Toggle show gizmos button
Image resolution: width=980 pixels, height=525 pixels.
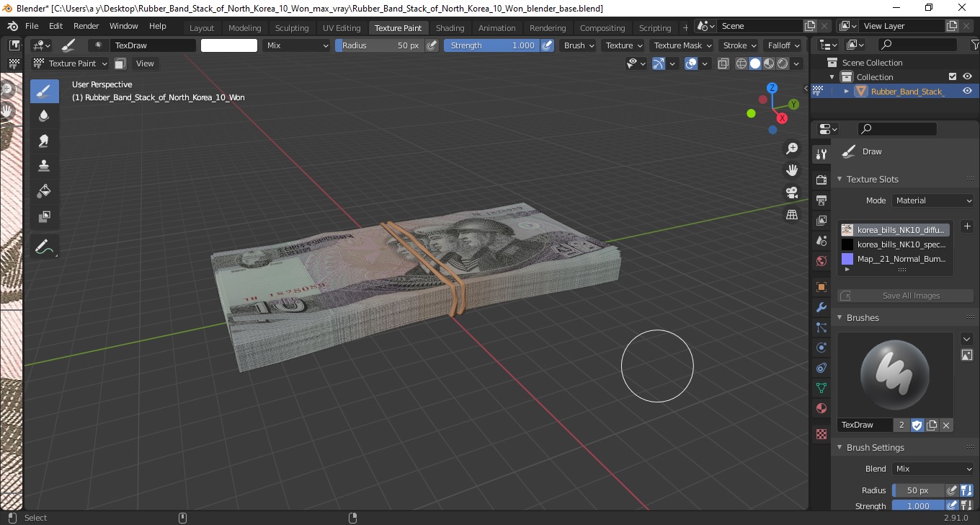click(659, 63)
